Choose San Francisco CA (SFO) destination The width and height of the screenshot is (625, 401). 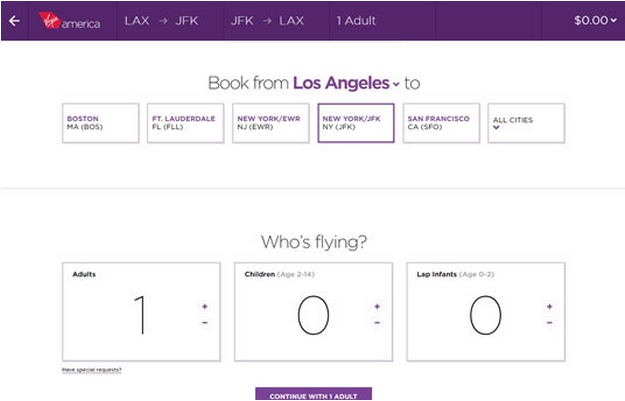pos(441,123)
